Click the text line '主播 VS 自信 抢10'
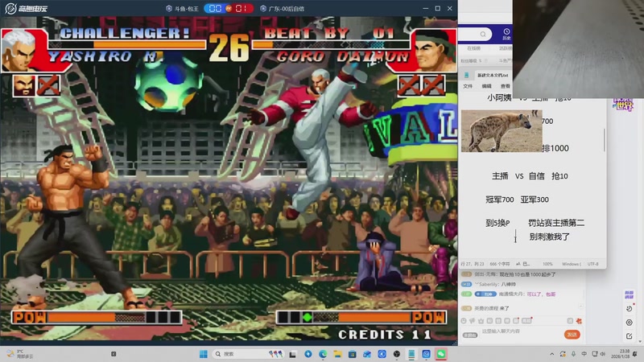 pyautogui.click(x=530, y=176)
